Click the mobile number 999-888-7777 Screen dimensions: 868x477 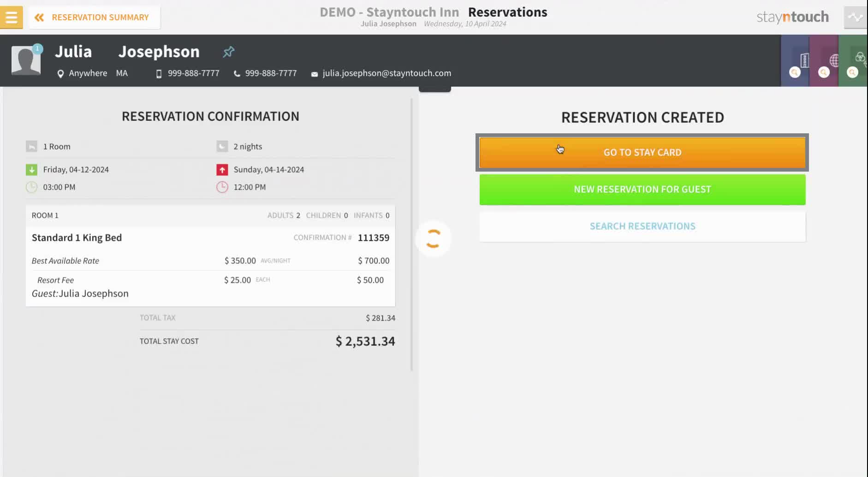[x=193, y=73]
